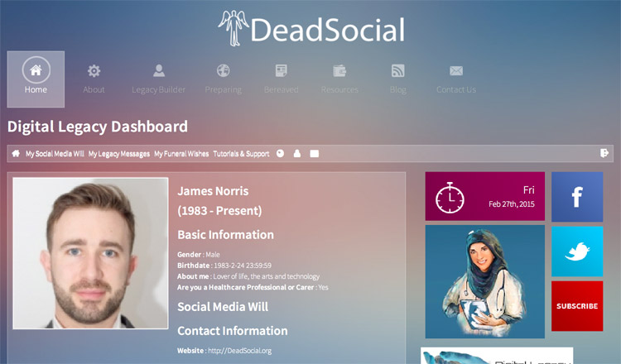This screenshot has width=621, height=364.
Task: Click the Gender : Male line
Action: (x=199, y=255)
